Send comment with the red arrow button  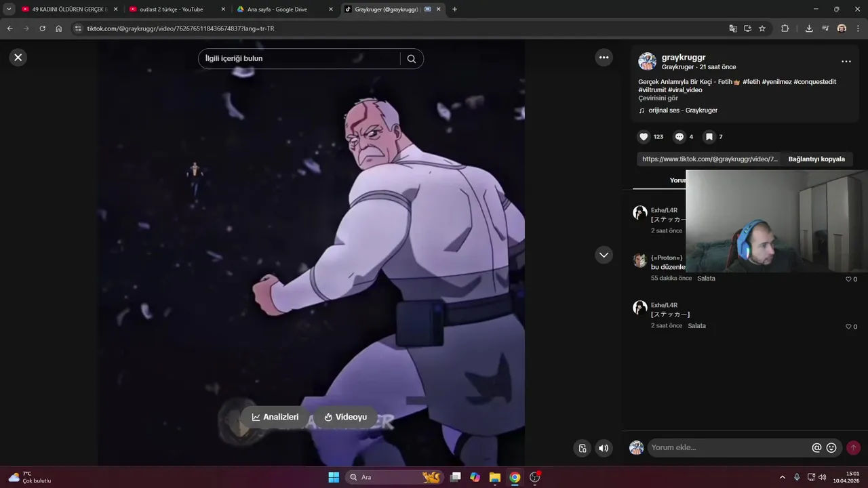point(853,448)
